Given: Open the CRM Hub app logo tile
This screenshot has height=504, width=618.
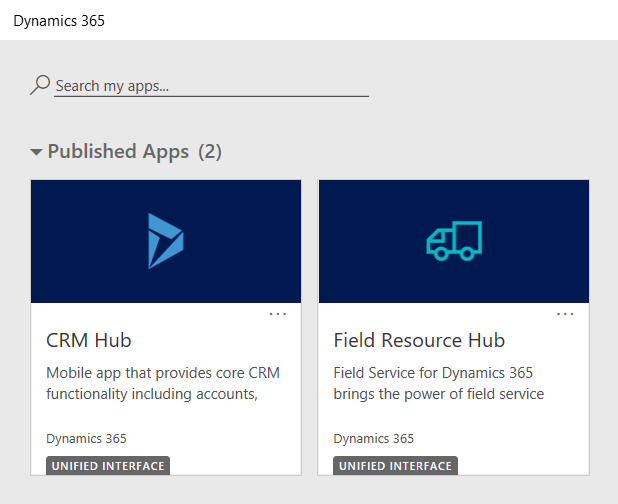Looking at the screenshot, I should tap(166, 241).
